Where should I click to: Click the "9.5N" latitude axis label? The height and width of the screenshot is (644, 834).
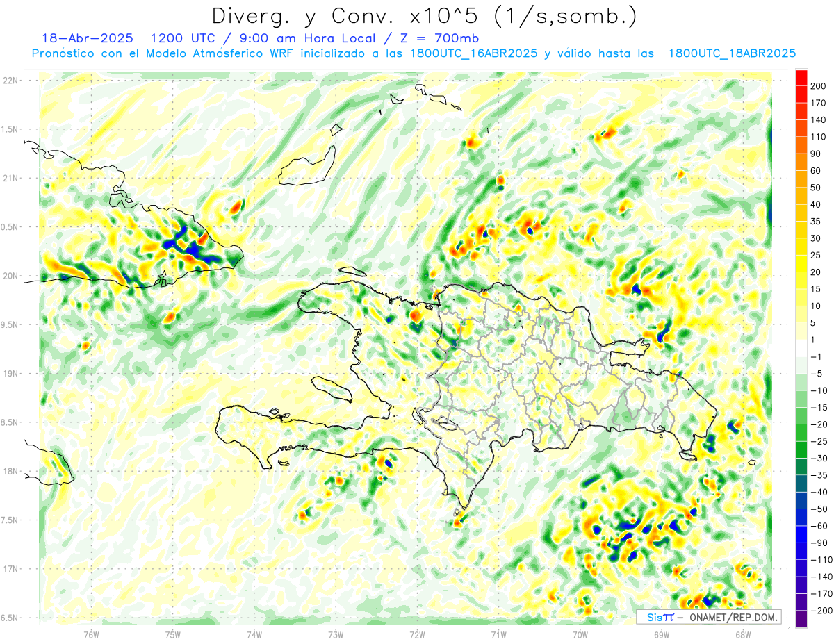click(10, 324)
